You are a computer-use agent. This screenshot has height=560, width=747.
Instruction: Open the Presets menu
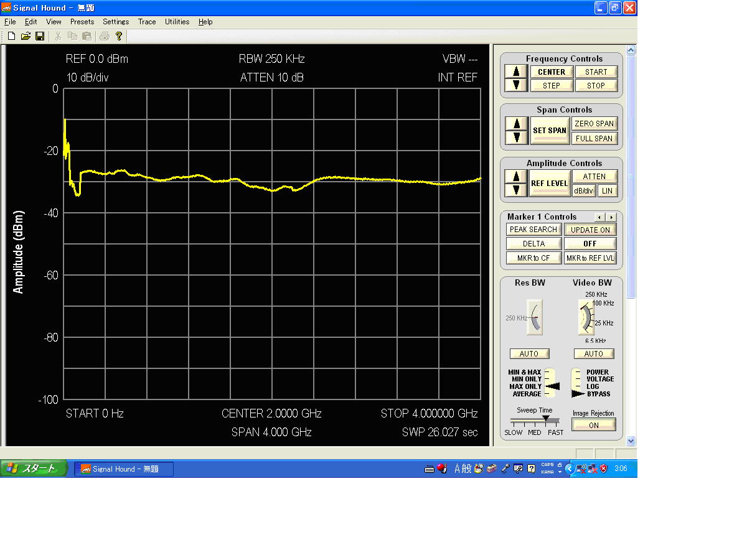(82, 22)
